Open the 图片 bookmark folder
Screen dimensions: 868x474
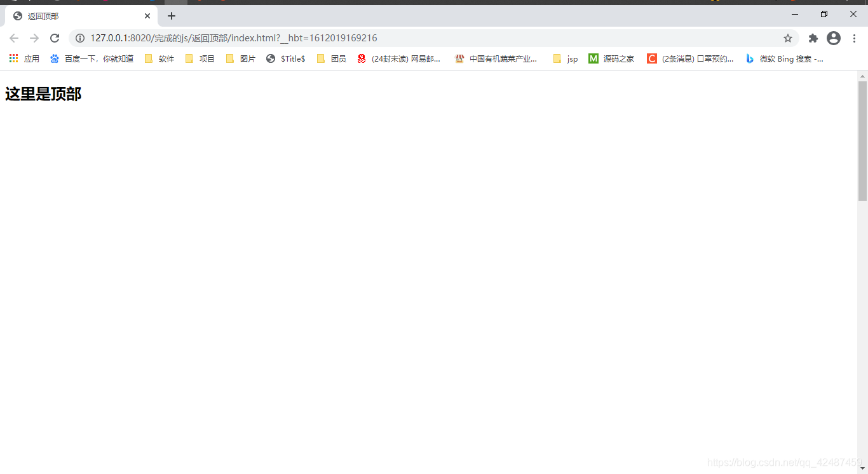tap(241, 58)
